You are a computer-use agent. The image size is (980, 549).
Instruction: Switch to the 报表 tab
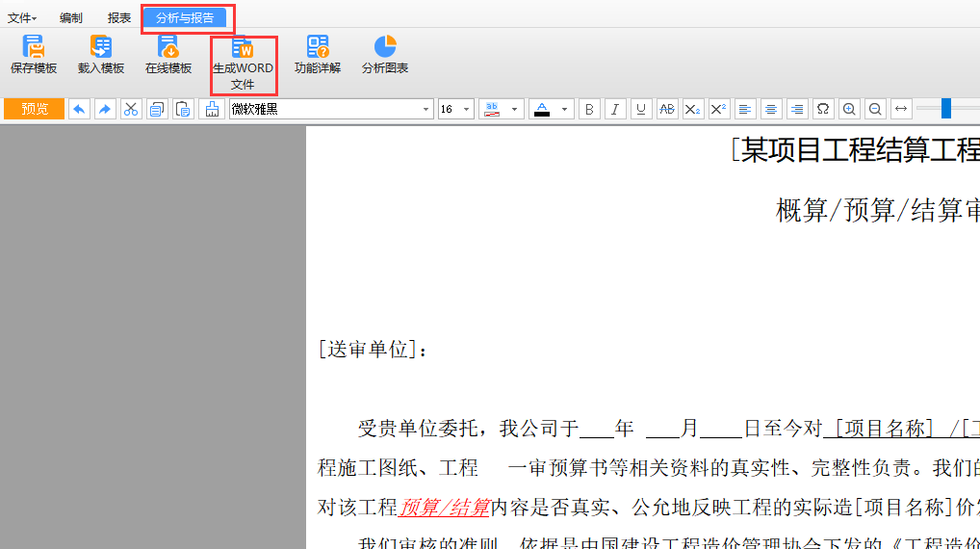119,18
